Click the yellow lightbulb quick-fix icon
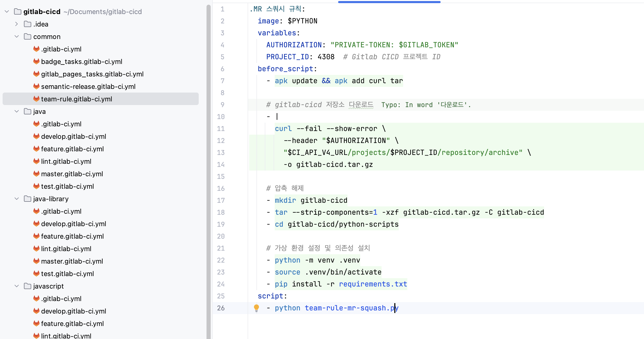This screenshot has width=644, height=339. pyautogui.click(x=256, y=308)
